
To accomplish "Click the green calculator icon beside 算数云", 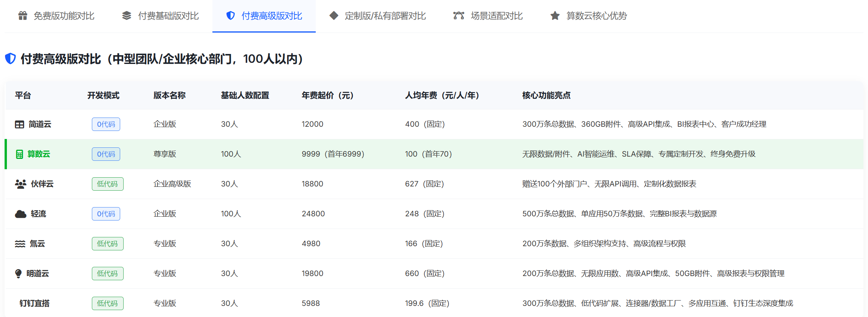I will (20, 154).
